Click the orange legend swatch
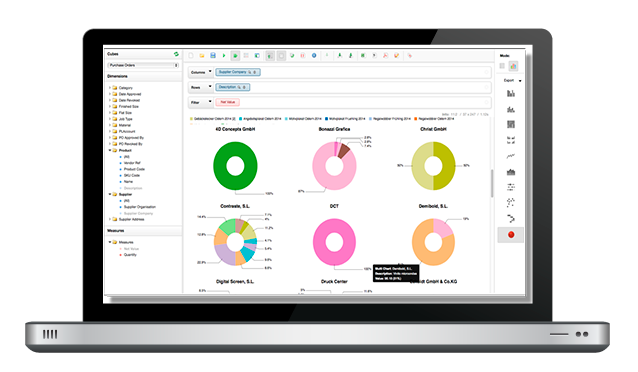638x372 pixels. [415, 119]
